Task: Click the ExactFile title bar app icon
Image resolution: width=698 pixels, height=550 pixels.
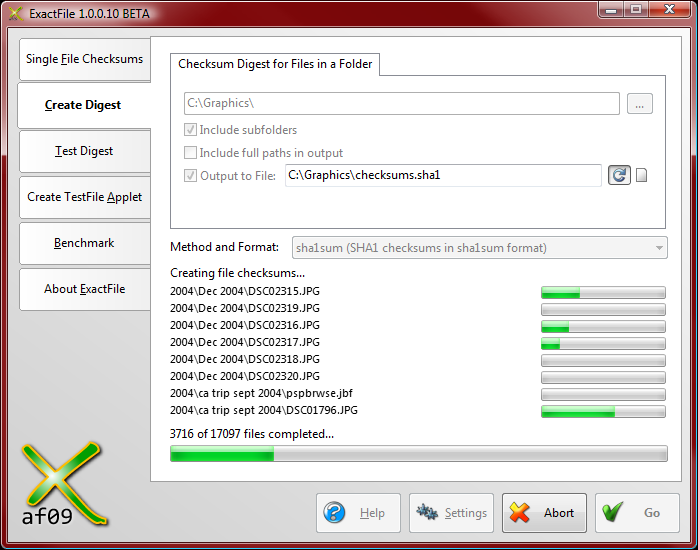Action: (x=16, y=13)
